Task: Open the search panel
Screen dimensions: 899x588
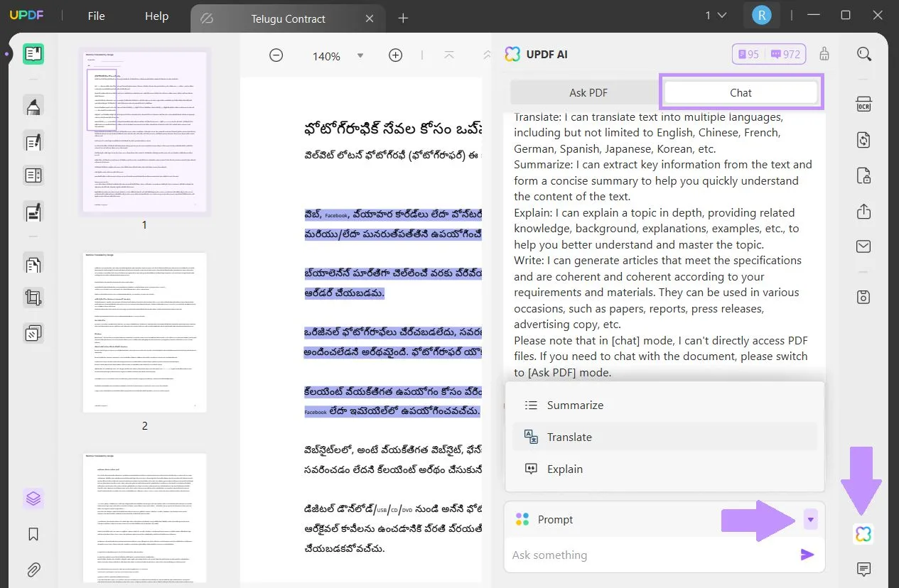Action: (x=863, y=53)
